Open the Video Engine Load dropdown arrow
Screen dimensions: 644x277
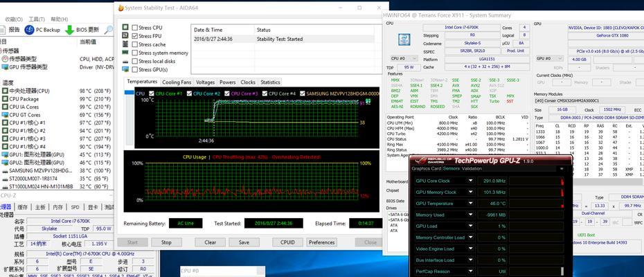click(471, 249)
